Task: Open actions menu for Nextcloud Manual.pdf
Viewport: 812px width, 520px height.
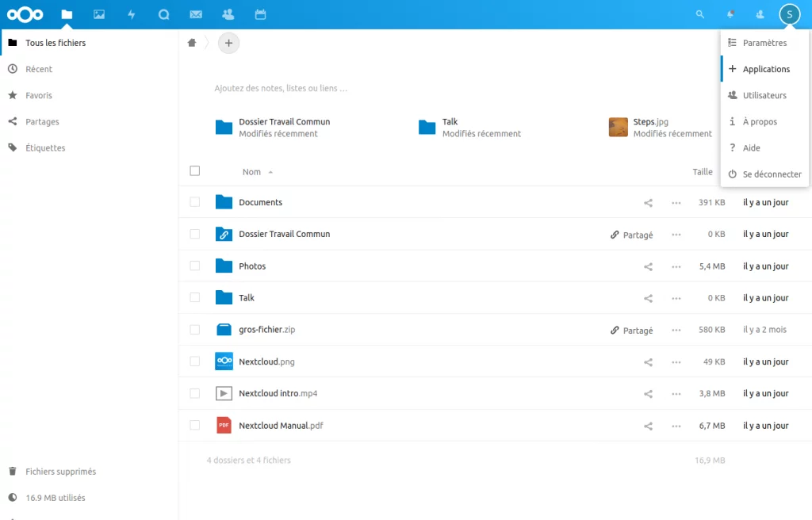Action: [676, 426]
